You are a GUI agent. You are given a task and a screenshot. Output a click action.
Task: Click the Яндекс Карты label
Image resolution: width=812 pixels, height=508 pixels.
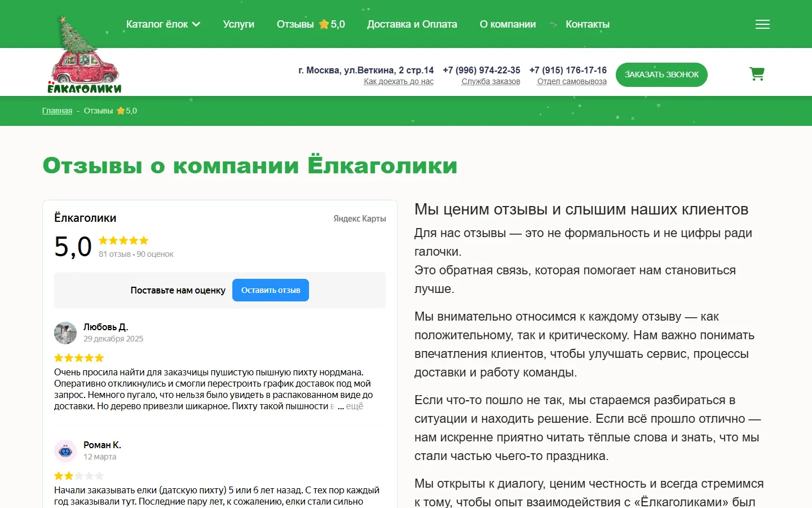[360, 218]
